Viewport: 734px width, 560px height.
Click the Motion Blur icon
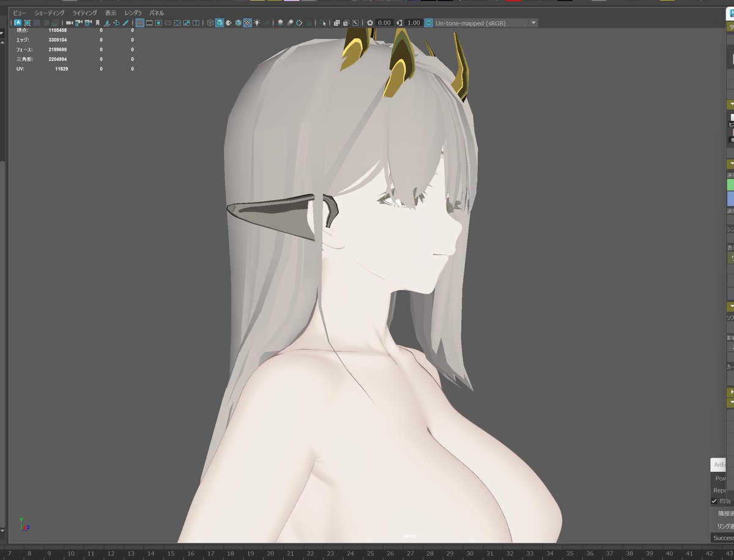coord(289,23)
